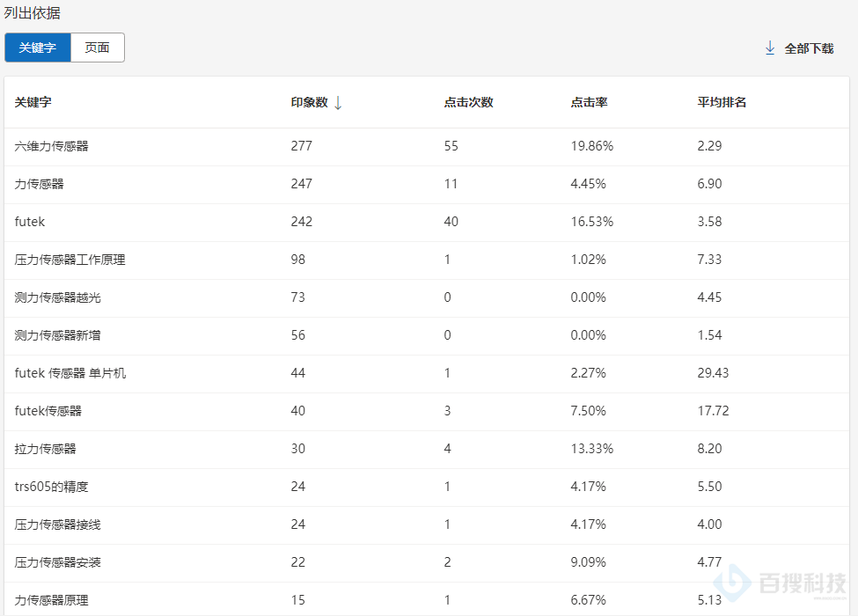This screenshot has height=616, width=858.
Task: Sort by 点击率 column header
Action: pos(589,102)
